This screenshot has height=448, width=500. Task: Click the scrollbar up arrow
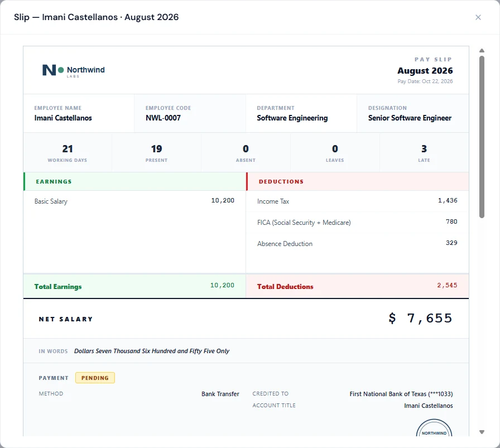pos(482,50)
